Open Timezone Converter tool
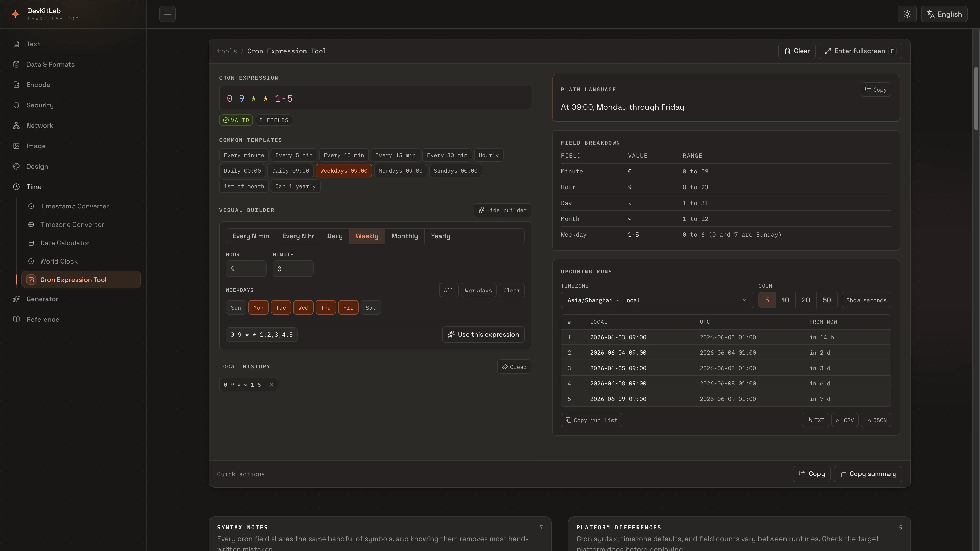Screen dimensions: 980x551 point(81,224)
